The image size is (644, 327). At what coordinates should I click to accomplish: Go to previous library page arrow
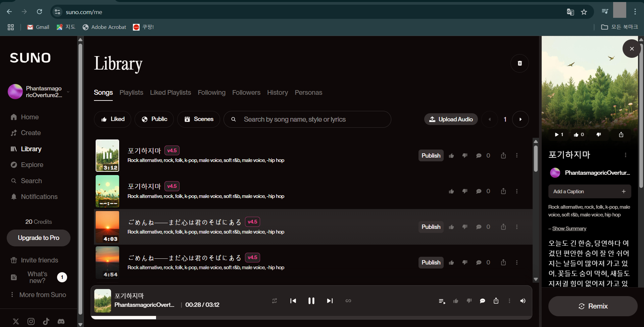[490, 119]
